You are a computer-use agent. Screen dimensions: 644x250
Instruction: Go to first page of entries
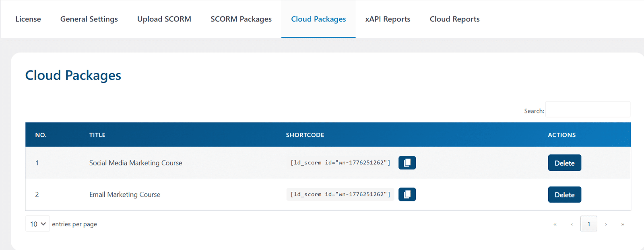click(x=555, y=224)
